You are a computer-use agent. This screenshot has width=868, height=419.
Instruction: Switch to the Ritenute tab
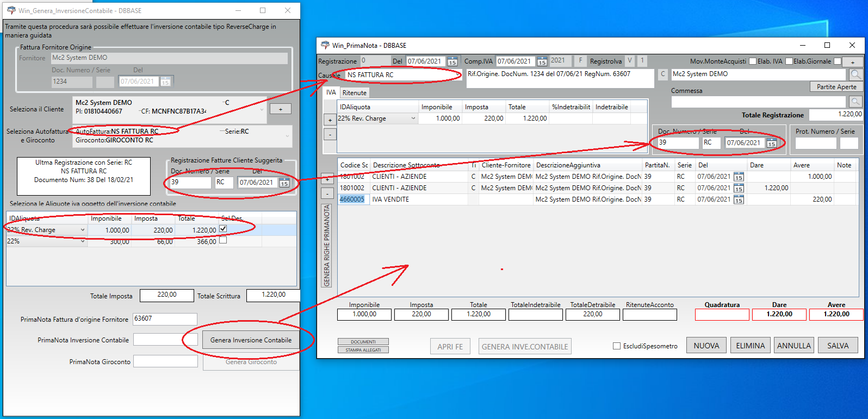355,93
